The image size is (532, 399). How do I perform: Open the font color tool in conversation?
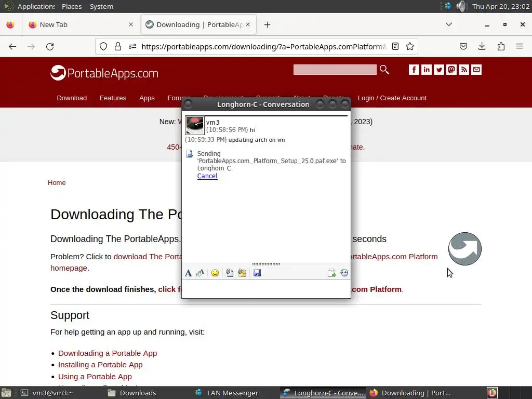pos(200,273)
